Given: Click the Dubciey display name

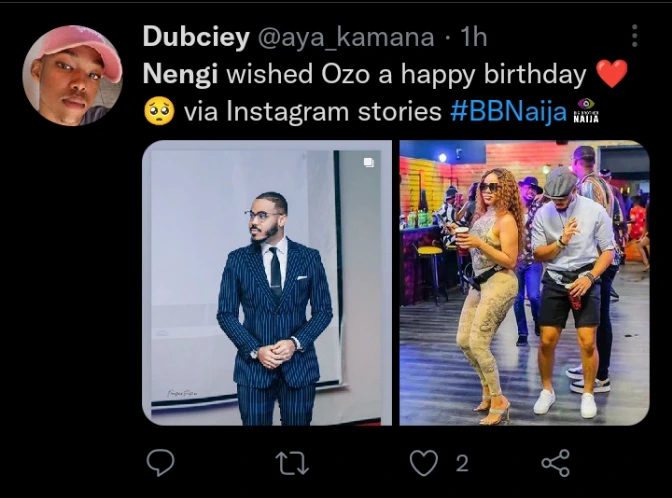Looking at the screenshot, I should [198, 37].
